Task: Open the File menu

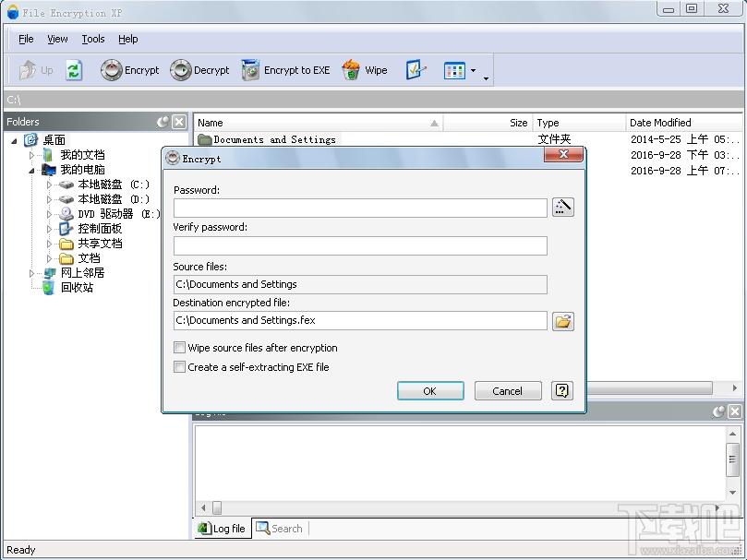Action: pos(26,39)
